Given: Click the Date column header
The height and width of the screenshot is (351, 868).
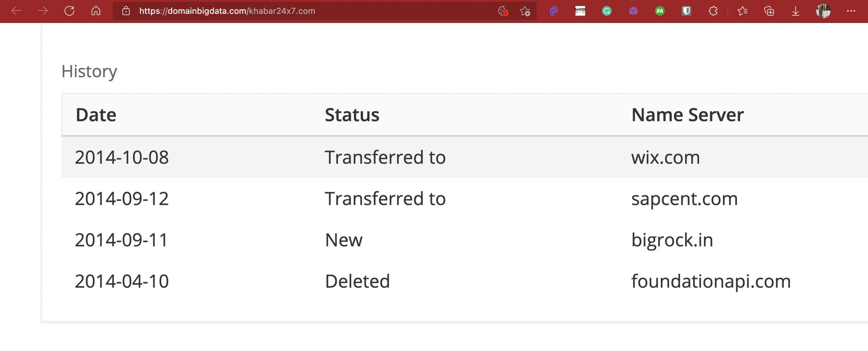Looking at the screenshot, I should click(x=96, y=115).
